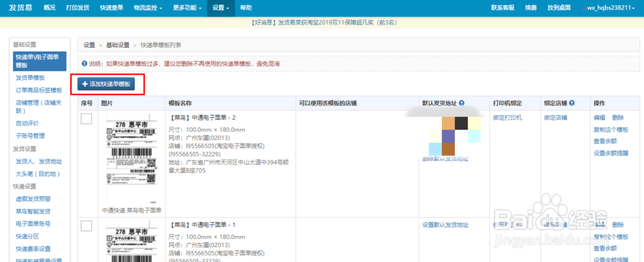This screenshot has width=644, height=262.
Task: Click 设置默认发货地址 for 中通电子面单 - 1
Action: pyautogui.click(x=445, y=225)
